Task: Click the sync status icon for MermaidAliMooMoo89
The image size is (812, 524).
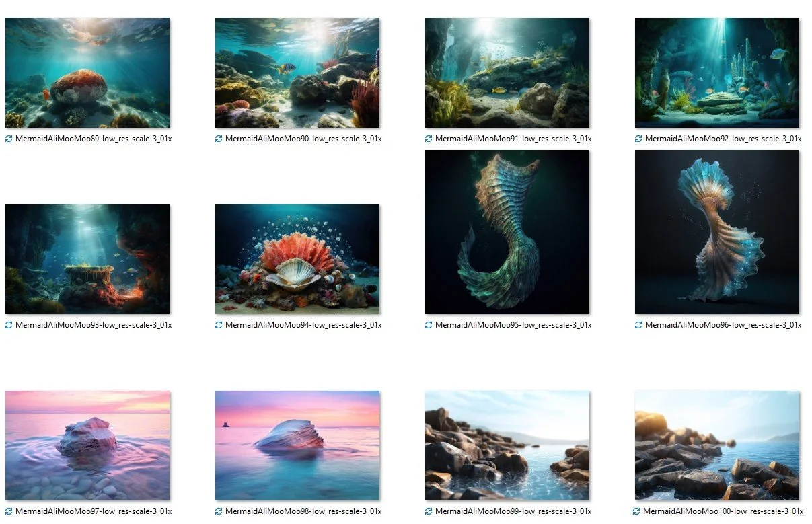Action: pos(9,139)
